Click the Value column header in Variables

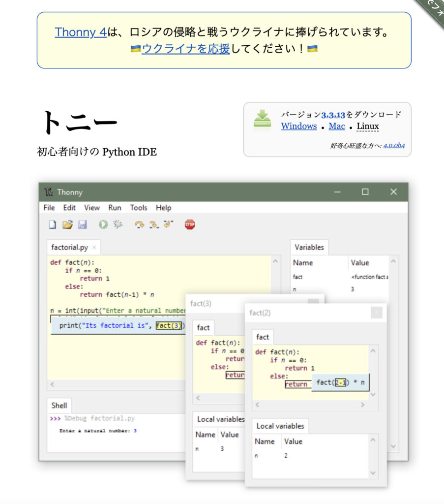point(359,263)
